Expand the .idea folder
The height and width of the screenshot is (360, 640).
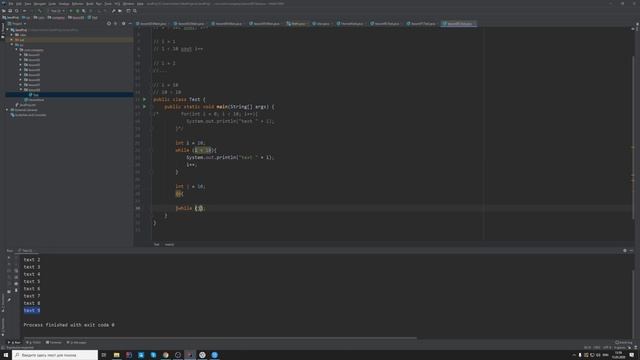click(12, 35)
